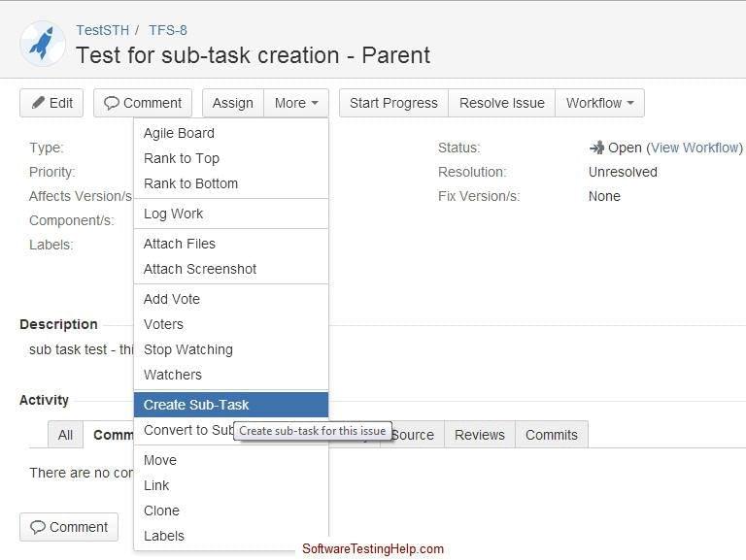Screen dimensions: 746x560
Task: Choose Log Work in the More menu
Action: [173, 214]
